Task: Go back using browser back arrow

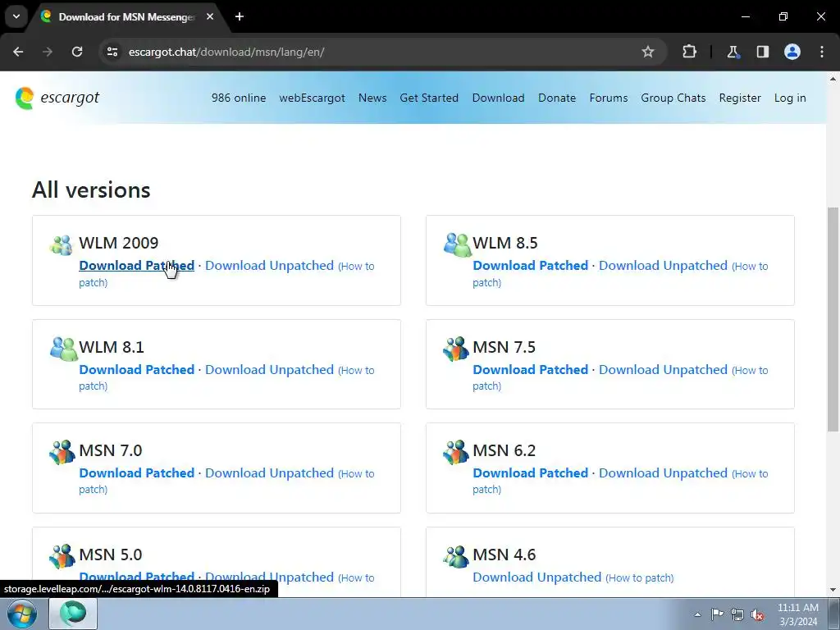Action: pos(18,52)
